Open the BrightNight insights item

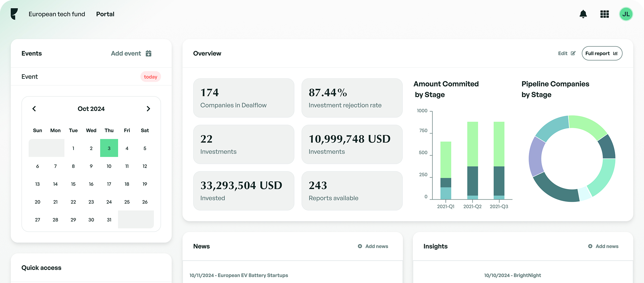[513, 275]
